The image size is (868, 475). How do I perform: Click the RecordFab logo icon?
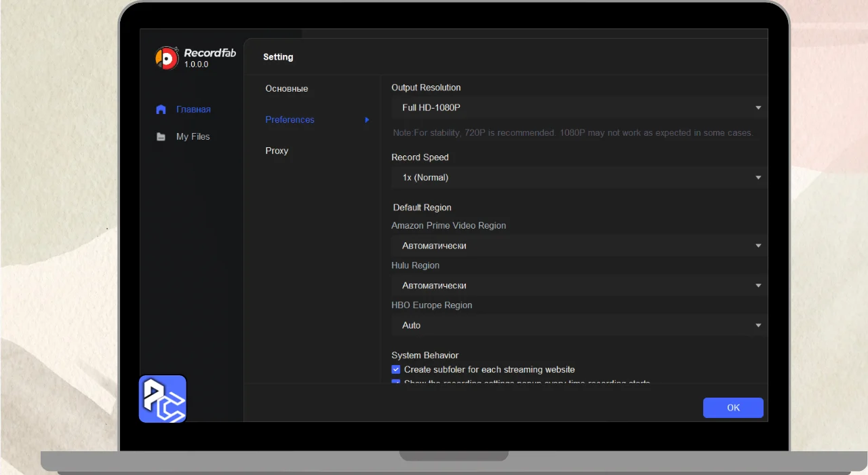(167, 58)
